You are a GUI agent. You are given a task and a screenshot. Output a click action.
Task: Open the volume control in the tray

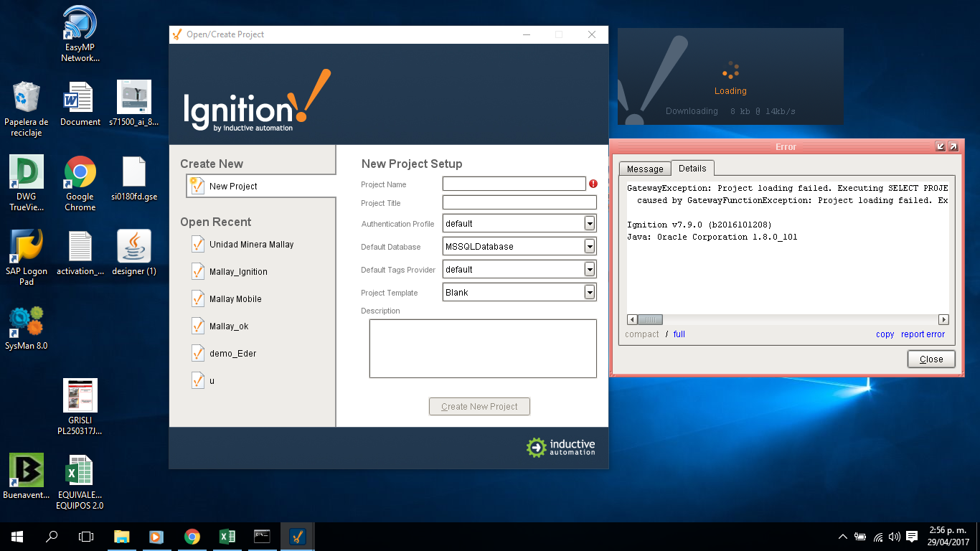[x=894, y=537]
